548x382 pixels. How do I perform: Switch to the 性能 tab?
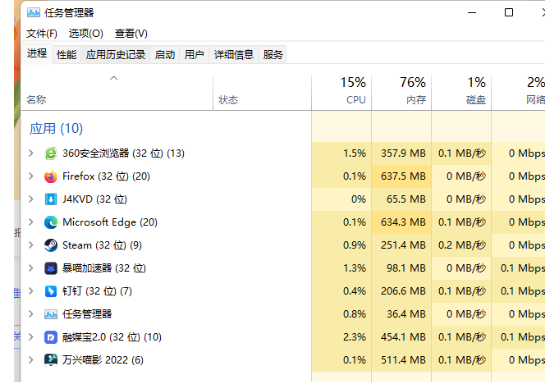[66, 55]
